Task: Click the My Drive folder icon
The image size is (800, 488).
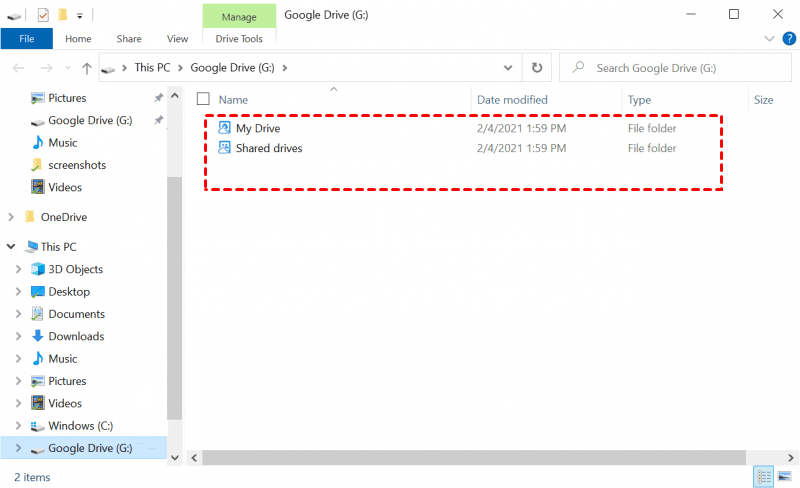Action: click(224, 128)
